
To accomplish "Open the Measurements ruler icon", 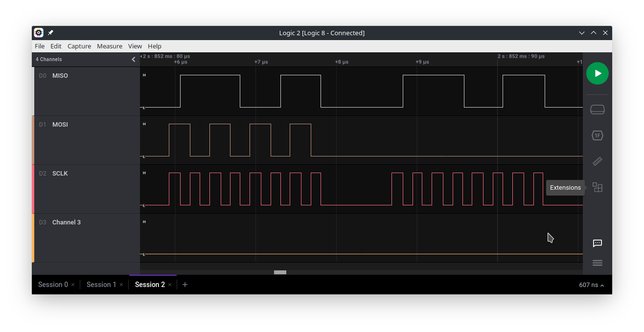I will point(597,161).
